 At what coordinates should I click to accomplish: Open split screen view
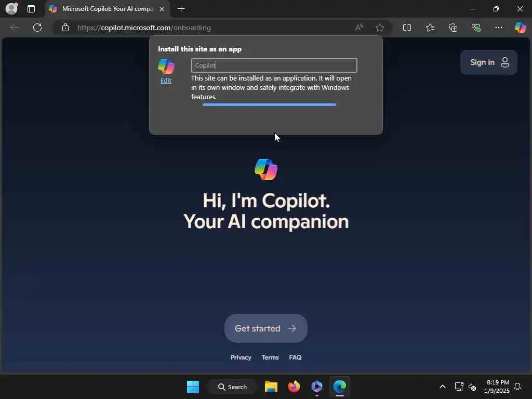[x=407, y=28]
